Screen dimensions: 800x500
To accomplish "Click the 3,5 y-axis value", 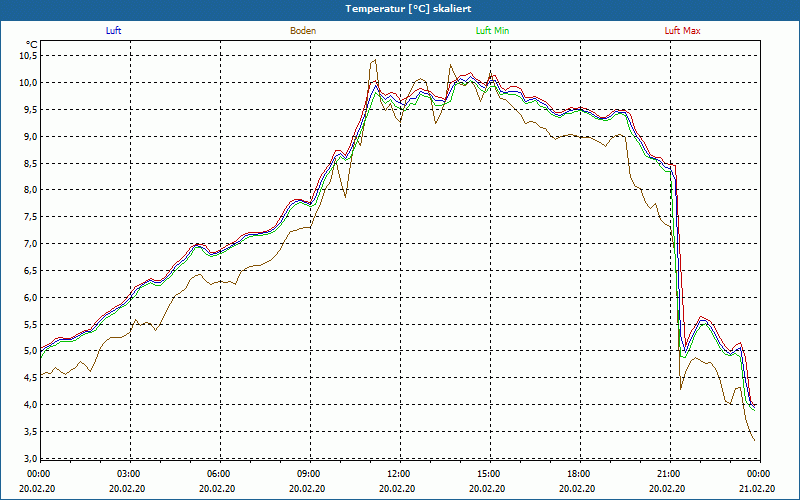I will point(30,432).
